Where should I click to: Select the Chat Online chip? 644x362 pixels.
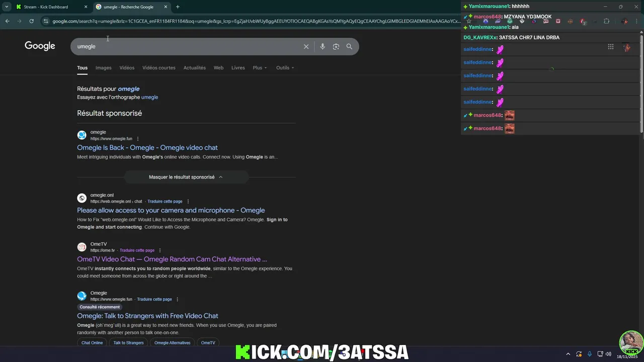[92, 343]
